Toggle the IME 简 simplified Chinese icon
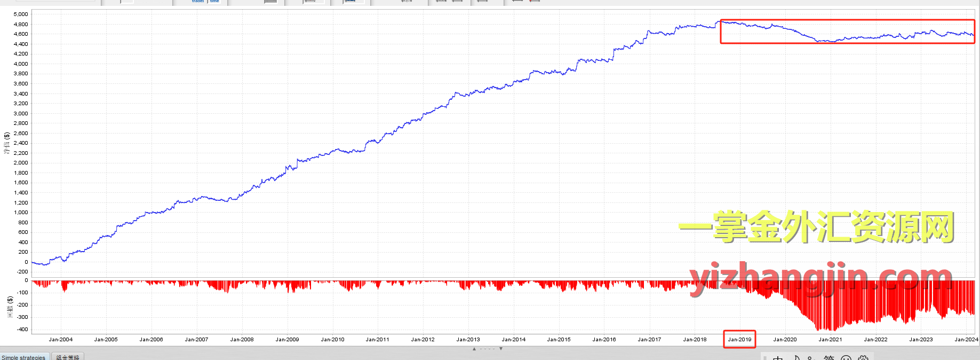Screen dimensions: 980x360 coord(828,358)
